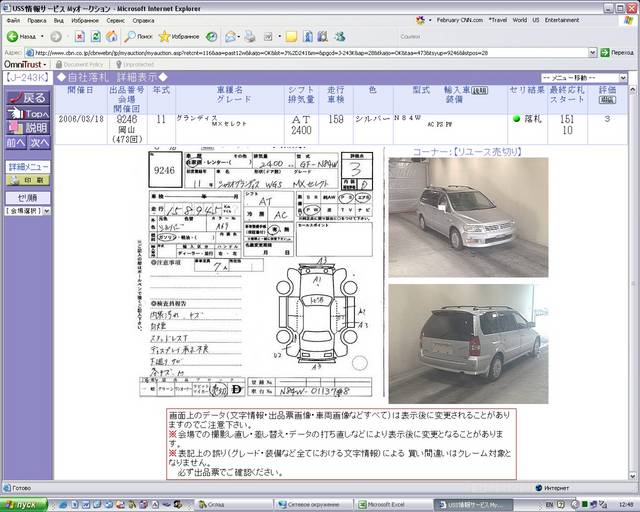Click the 説明 button beside 輸入車 header

click(x=480, y=91)
